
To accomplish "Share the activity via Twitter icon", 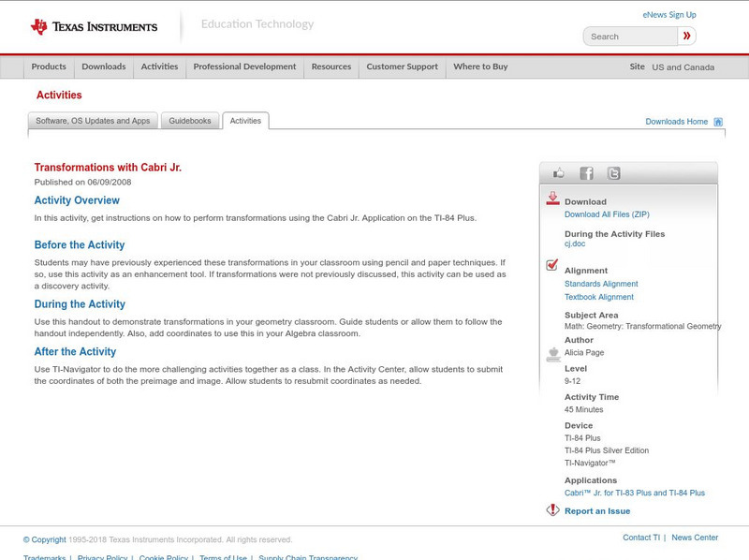I will click(x=613, y=173).
